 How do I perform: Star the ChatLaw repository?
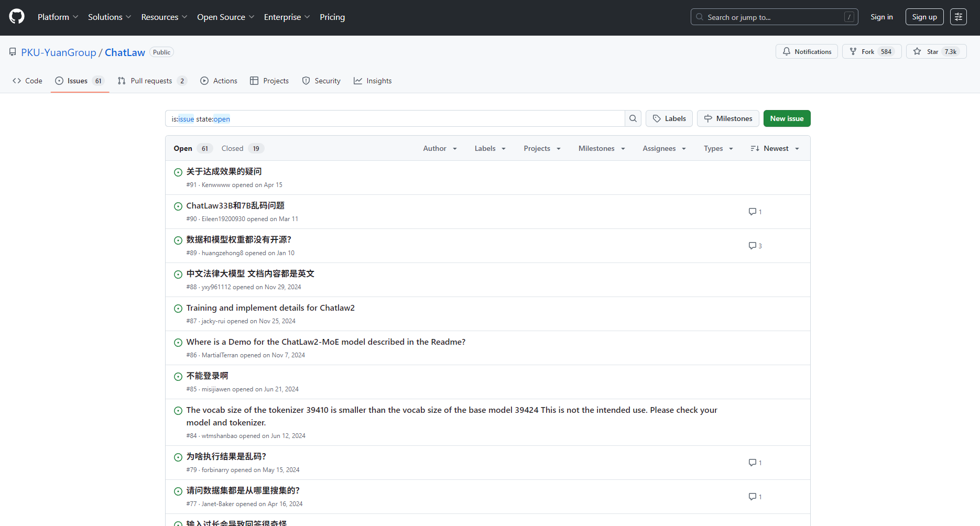[936, 51]
